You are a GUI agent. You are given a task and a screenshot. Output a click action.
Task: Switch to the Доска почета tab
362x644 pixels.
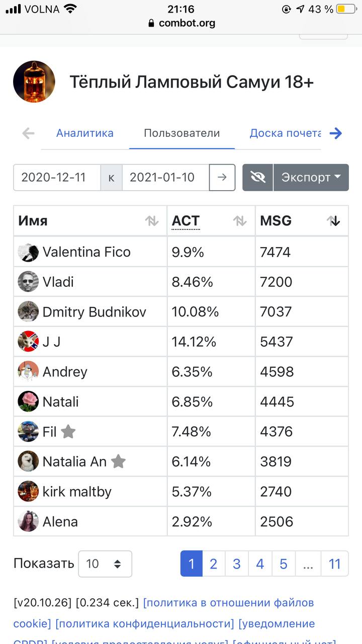click(x=285, y=133)
